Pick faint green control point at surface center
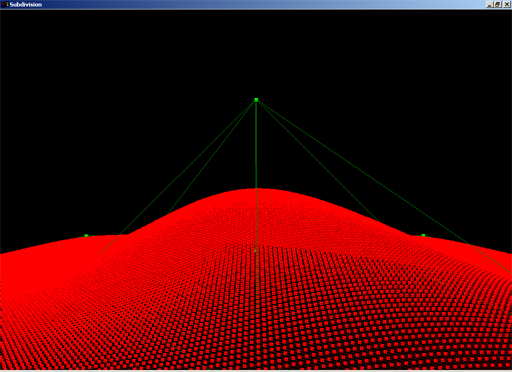Image resolution: width=512 pixels, height=372 pixels. (x=256, y=250)
